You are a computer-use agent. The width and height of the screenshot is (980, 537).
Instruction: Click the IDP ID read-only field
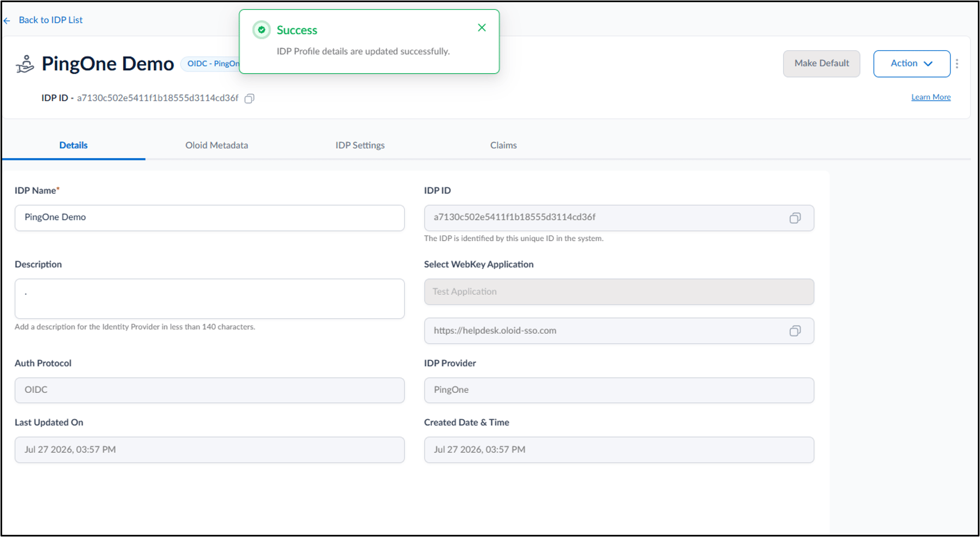(x=619, y=218)
